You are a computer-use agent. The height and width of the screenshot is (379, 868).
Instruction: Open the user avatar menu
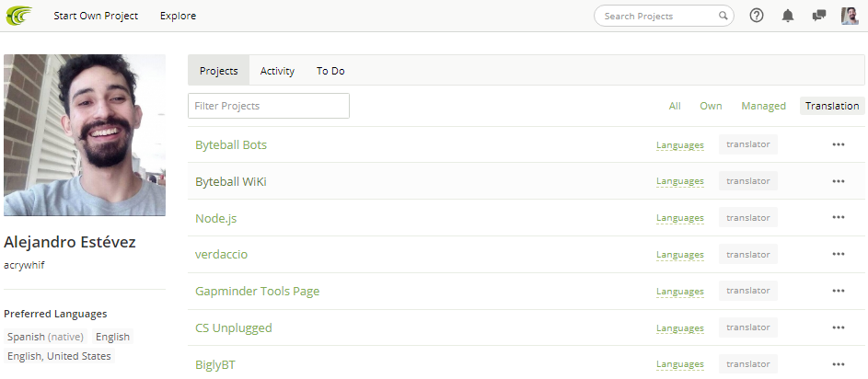click(850, 16)
